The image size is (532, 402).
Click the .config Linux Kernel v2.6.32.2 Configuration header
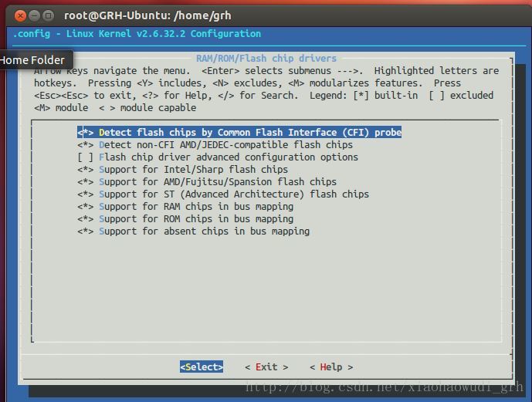tap(137, 34)
